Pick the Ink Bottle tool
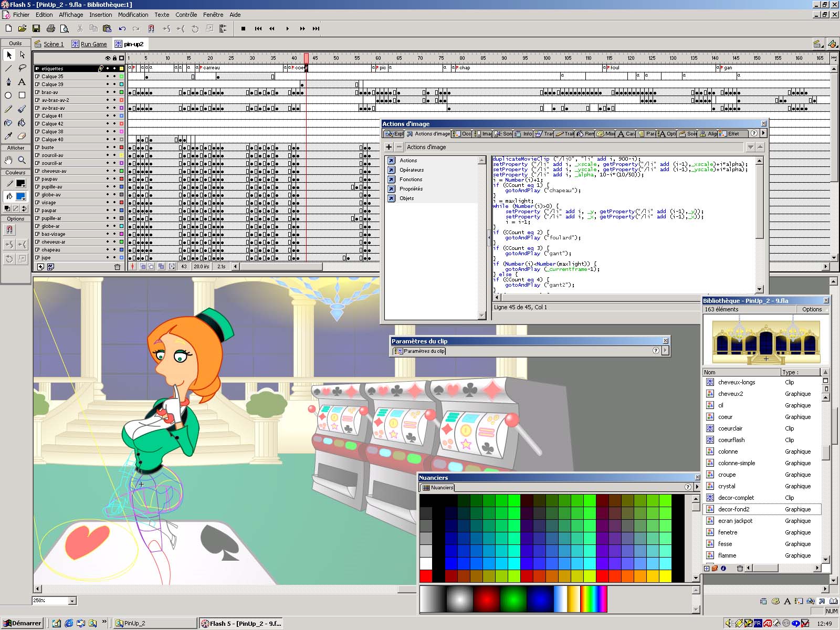 [9, 123]
